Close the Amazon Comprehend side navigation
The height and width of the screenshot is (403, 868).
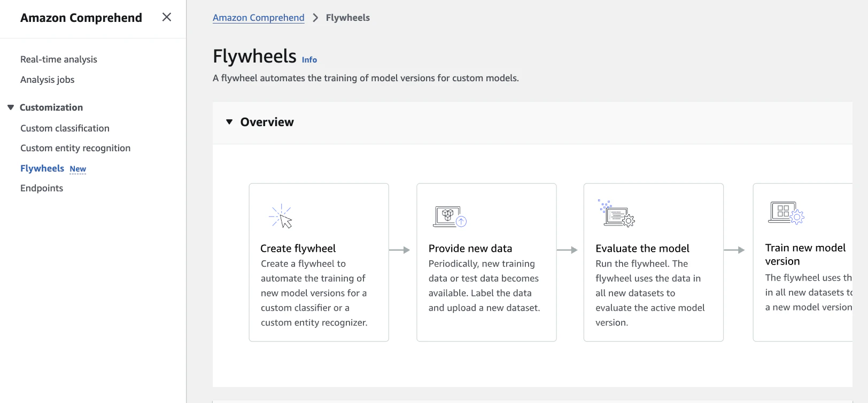pos(167,17)
